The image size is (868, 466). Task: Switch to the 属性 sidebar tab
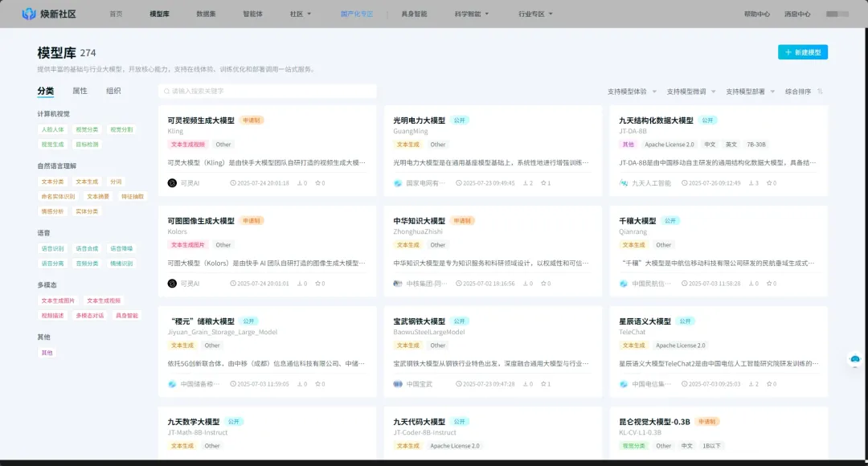pos(80,91)
